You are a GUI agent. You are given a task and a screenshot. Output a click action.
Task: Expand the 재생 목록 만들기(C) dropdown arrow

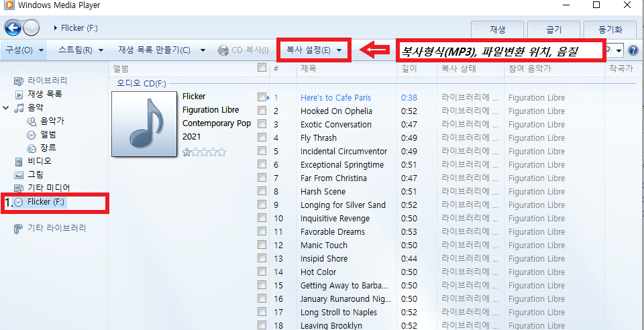coord(203,50)
